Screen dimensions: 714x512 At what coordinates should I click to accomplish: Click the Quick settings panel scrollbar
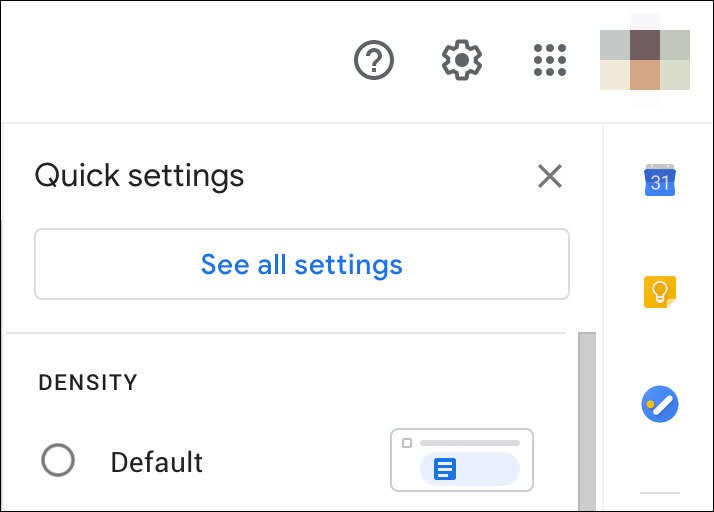(x=587, y=420)
